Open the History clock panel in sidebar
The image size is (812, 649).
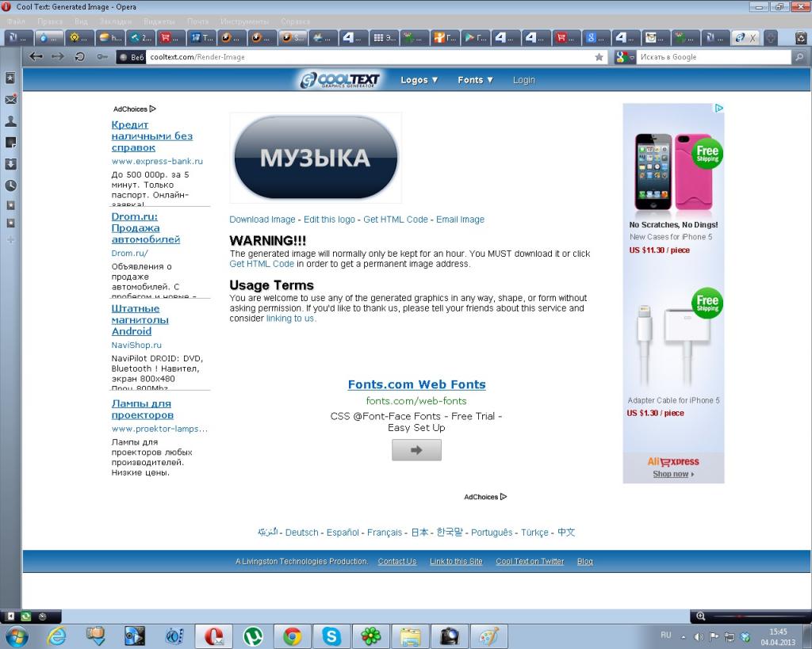(x=10, y=185)
